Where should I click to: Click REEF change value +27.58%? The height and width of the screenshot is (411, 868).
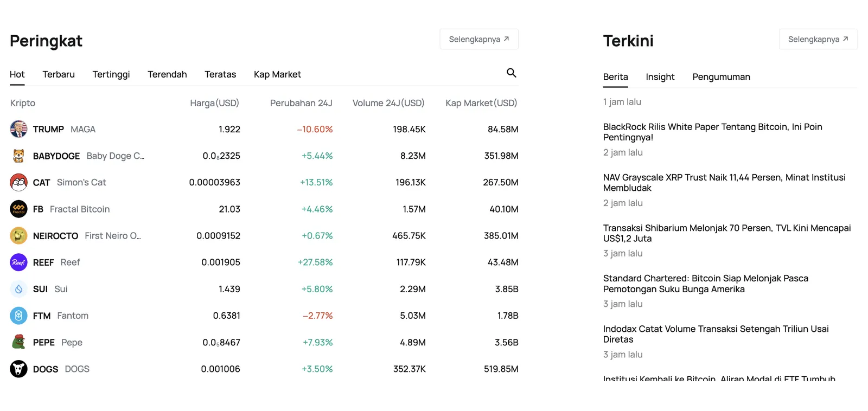pos(315,262)
